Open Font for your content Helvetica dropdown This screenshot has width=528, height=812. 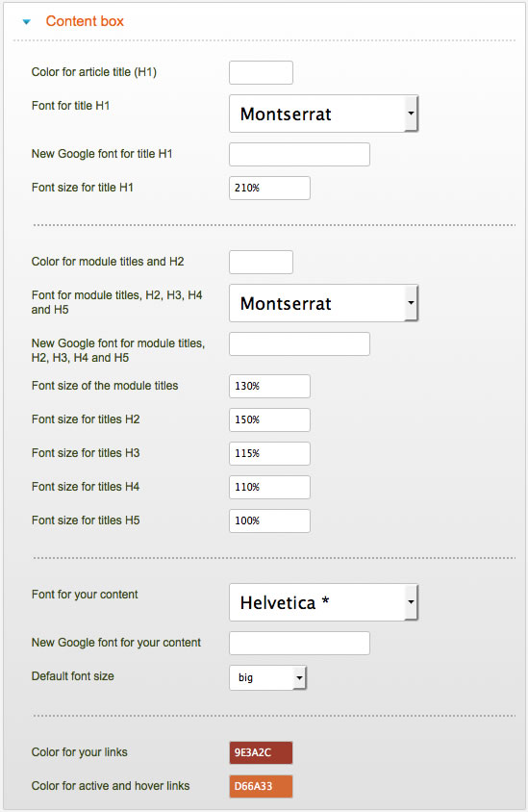(323, 602)
